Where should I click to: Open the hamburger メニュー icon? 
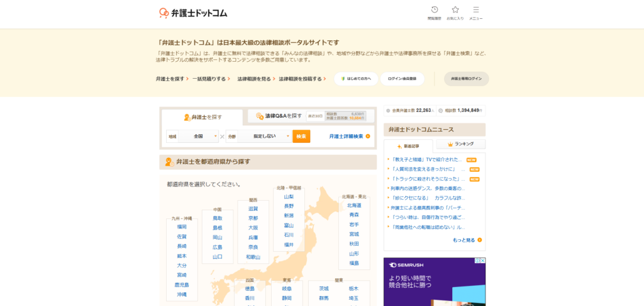pos(476,10)
